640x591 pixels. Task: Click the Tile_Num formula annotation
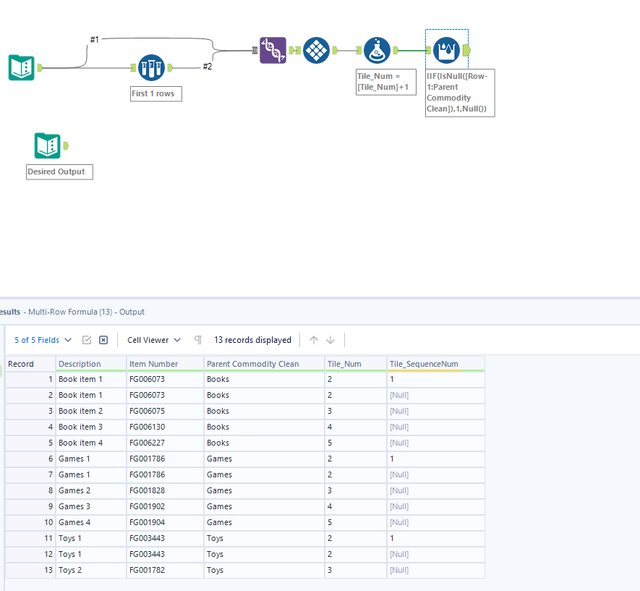click(386, 82)
